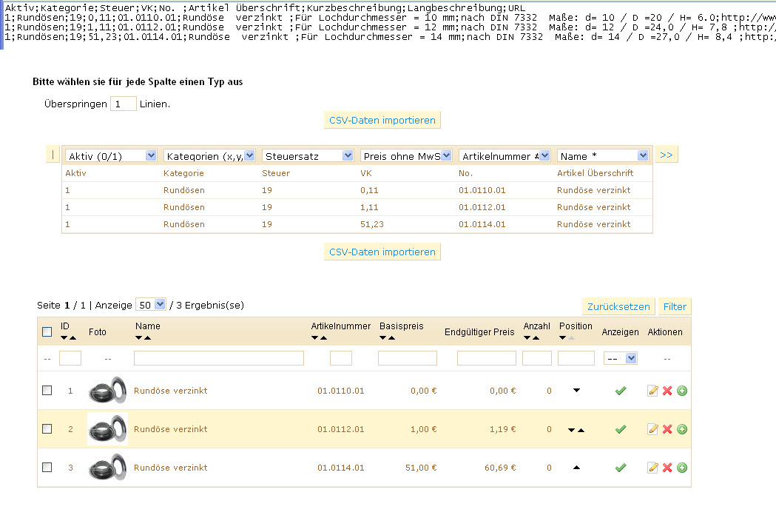This screenshot has width=776, height=532.
Task: Toggle green active checkmark for product 1
Action: coord(621,391)
